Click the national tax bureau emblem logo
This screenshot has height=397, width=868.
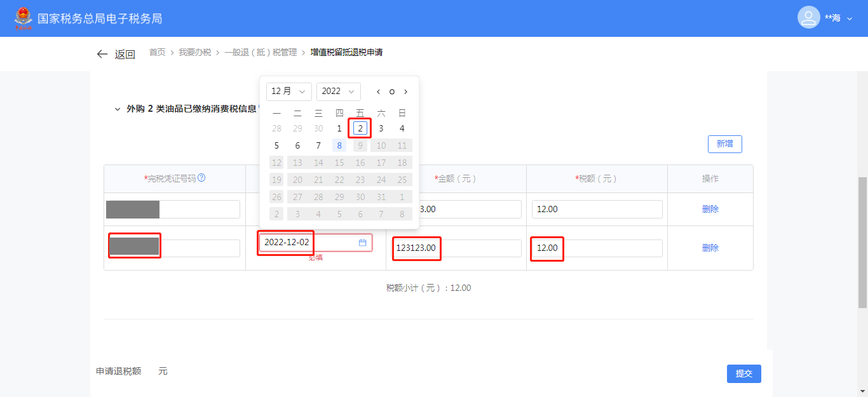coord(23,18)
